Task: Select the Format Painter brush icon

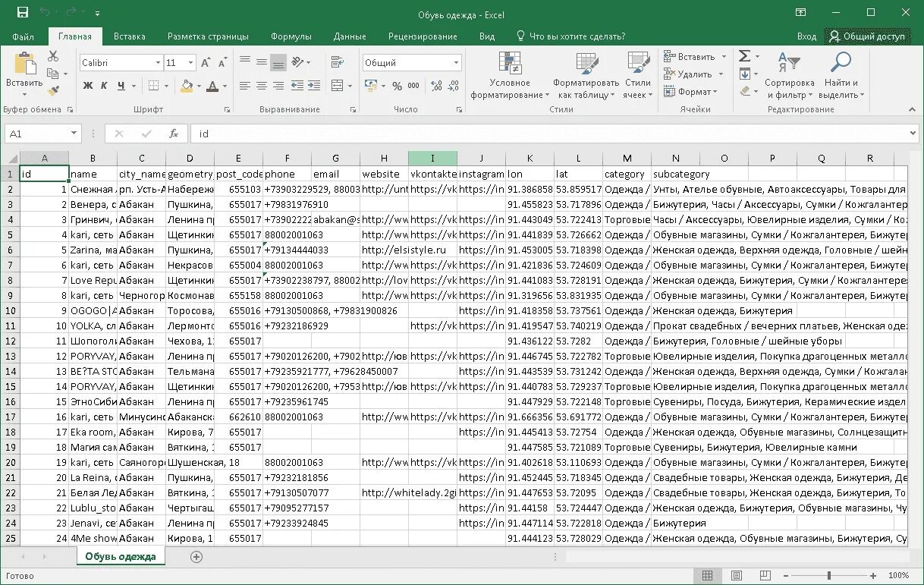Action: (53, 91)
